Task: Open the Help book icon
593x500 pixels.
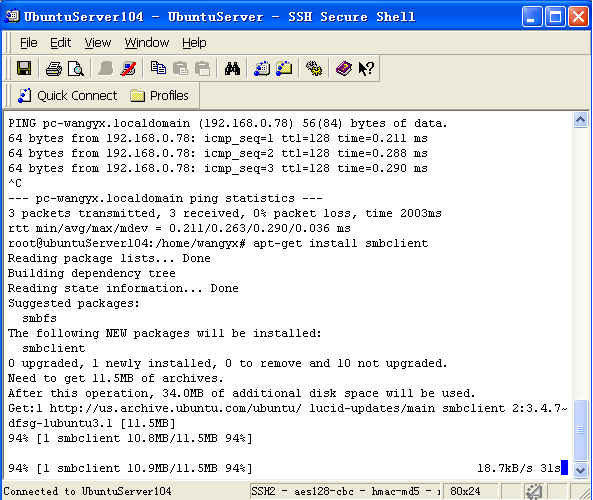Action: 344,69
